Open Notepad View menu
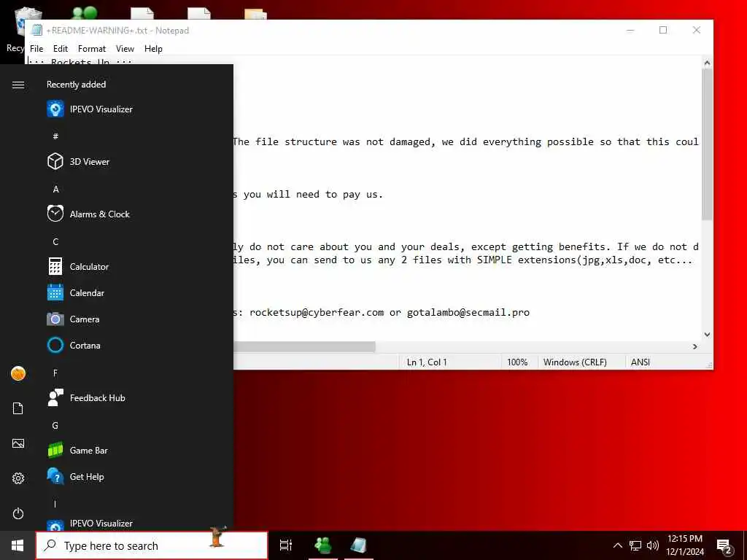 coord(125,49)
